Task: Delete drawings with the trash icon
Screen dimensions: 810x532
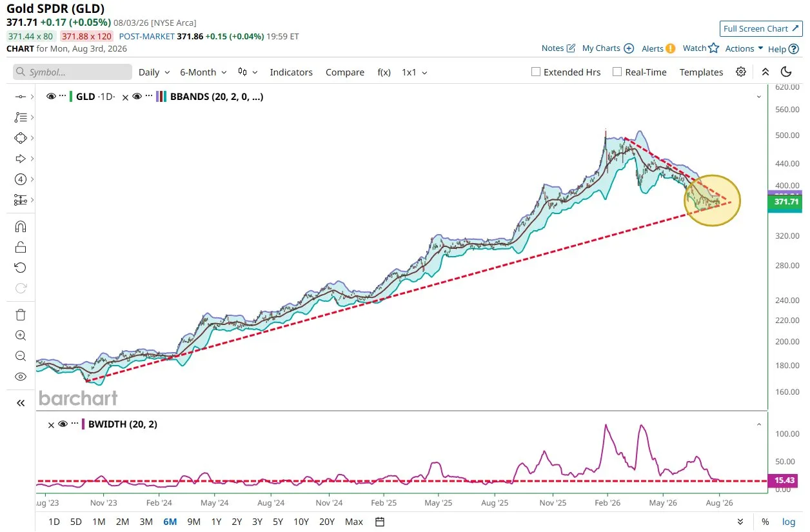Action: [x=20, y=315]
